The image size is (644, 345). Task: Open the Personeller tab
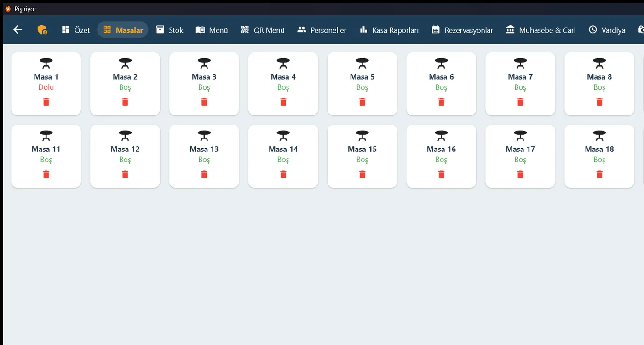pyautogui.click(x=322, y=30)
